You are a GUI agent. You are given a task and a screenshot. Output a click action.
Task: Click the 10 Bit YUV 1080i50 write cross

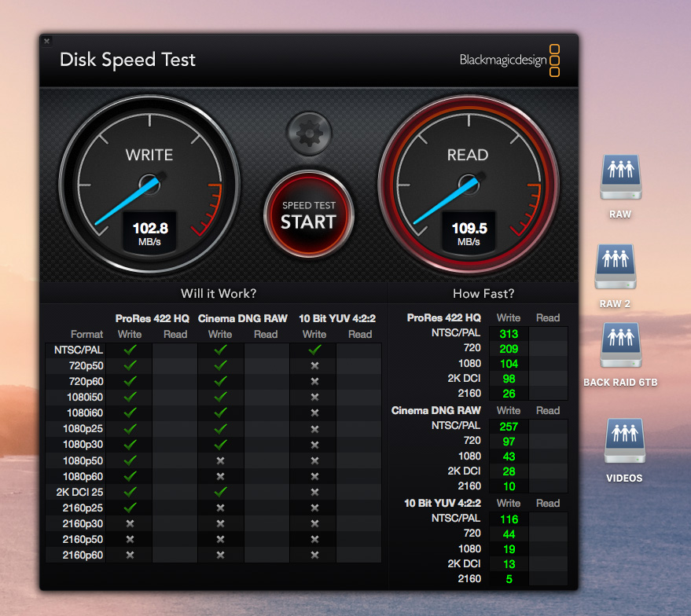click(x=314, y=397)
